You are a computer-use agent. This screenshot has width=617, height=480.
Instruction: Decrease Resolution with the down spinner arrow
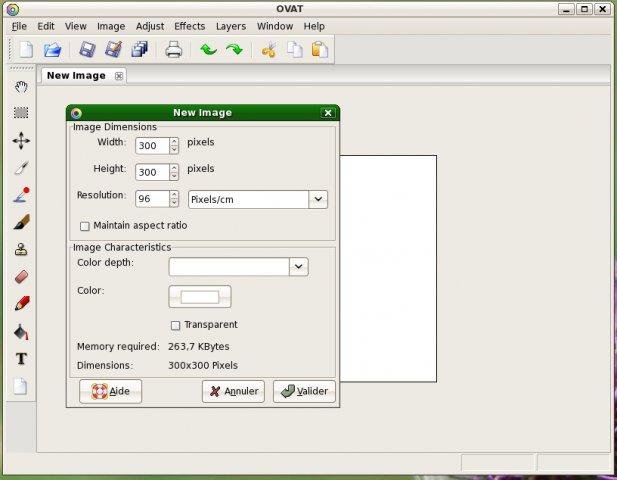[174, 203]
